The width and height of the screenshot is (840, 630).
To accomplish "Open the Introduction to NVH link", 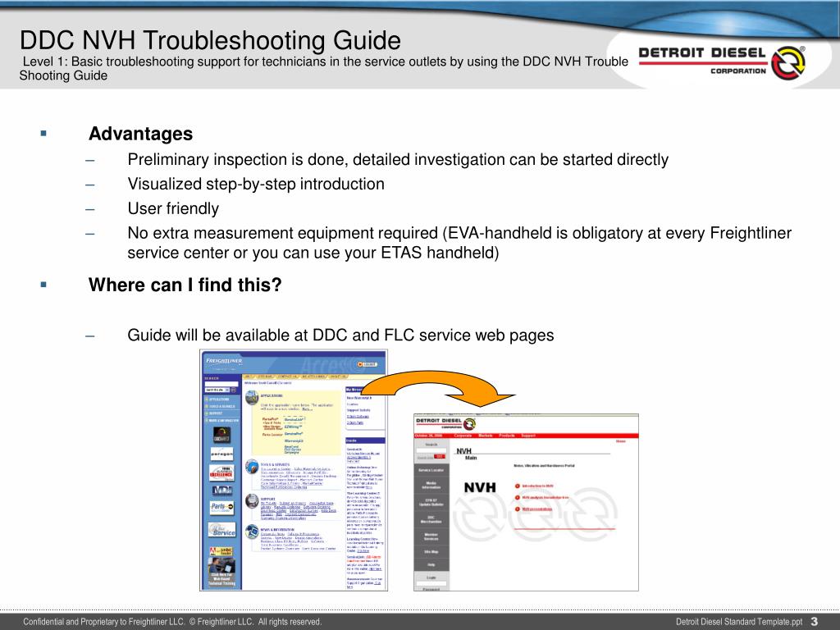I will point(538,486).
